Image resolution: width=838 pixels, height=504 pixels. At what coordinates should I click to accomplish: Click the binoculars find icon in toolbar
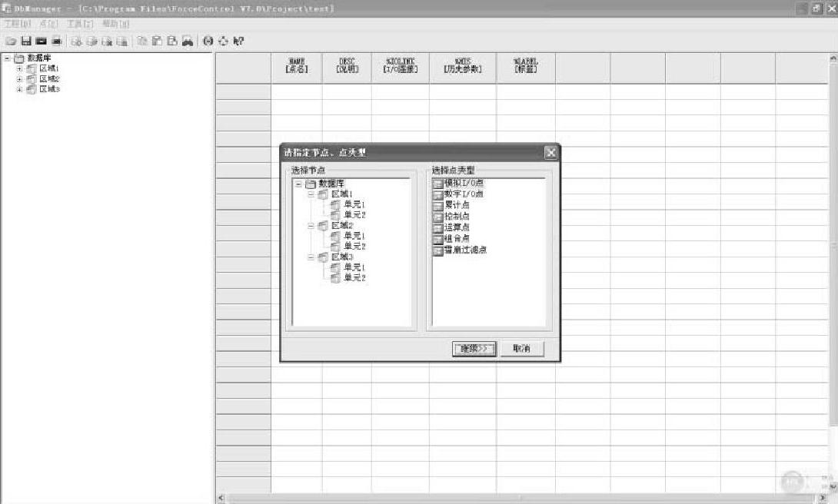pos(188,41)
